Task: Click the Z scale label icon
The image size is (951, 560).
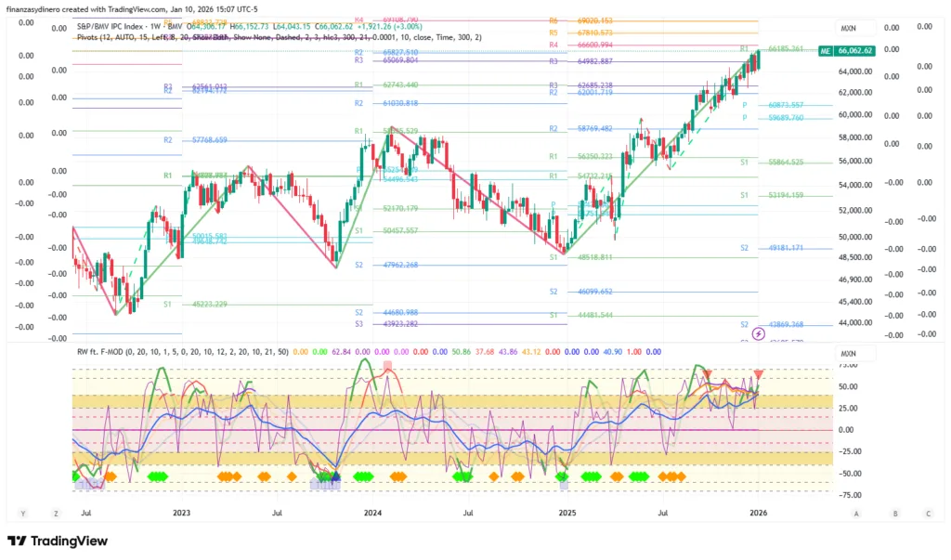Action: pos(56,513)
